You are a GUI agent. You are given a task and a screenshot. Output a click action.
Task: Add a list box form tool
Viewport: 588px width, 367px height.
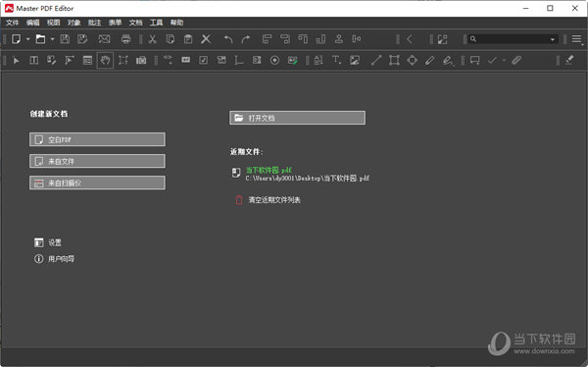257,61
